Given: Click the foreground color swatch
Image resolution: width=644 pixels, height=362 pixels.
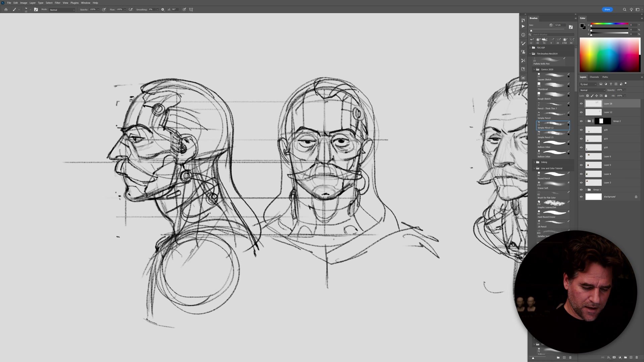Looking at the screenshot, I should pos(582,25).
